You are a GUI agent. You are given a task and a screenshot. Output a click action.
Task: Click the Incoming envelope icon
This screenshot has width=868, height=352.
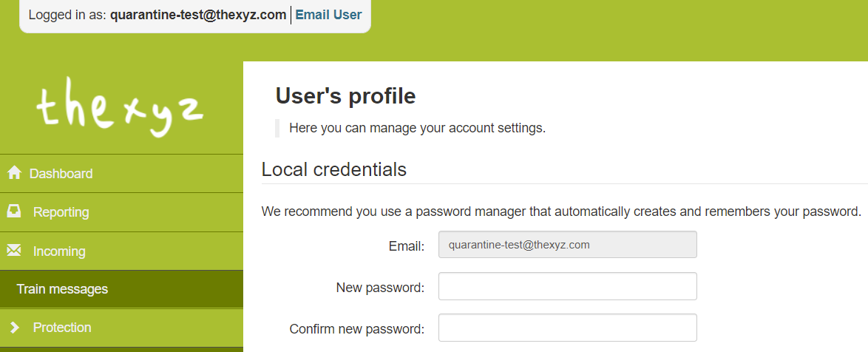(14, 250)
